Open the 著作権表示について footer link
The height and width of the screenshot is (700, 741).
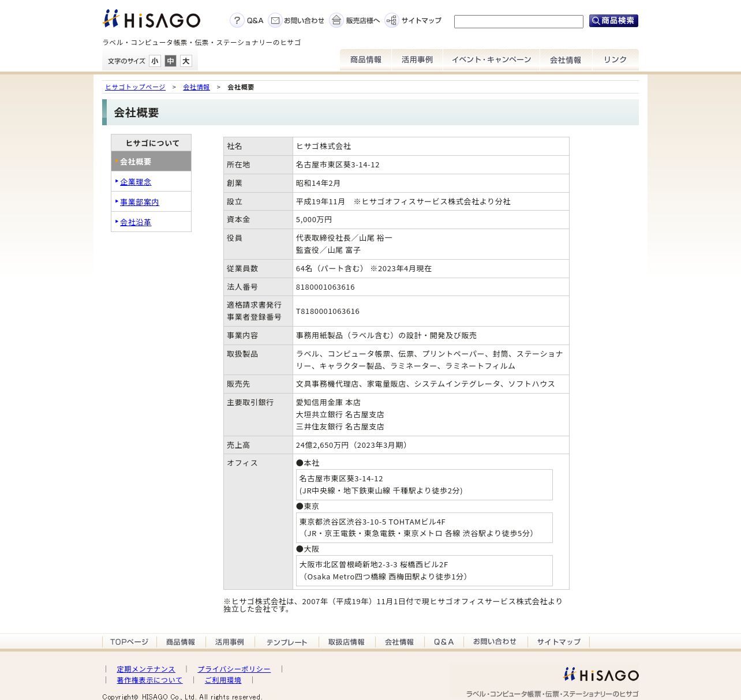[x=149, y=680]
